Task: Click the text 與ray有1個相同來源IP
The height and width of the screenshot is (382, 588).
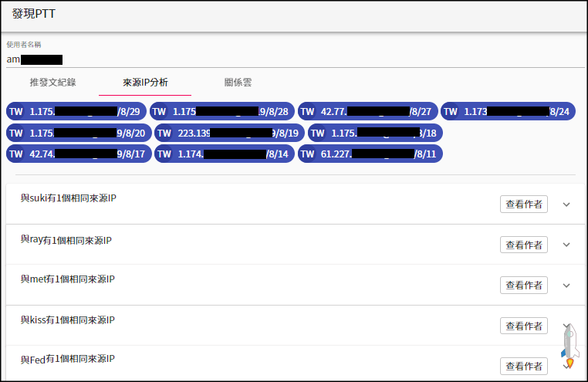Action: tap(66, 240)
